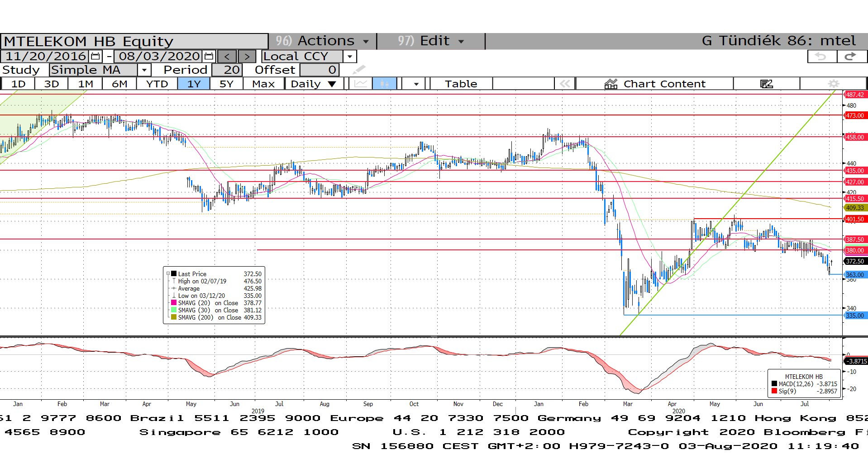Click the 415.50 price level label

click(x=855, y=199)
